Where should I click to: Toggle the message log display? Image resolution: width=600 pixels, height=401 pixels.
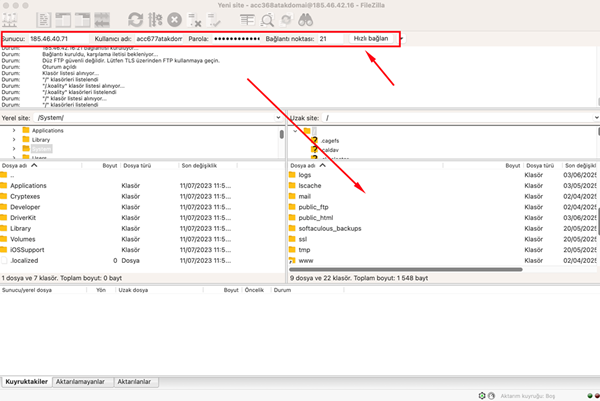43,20
